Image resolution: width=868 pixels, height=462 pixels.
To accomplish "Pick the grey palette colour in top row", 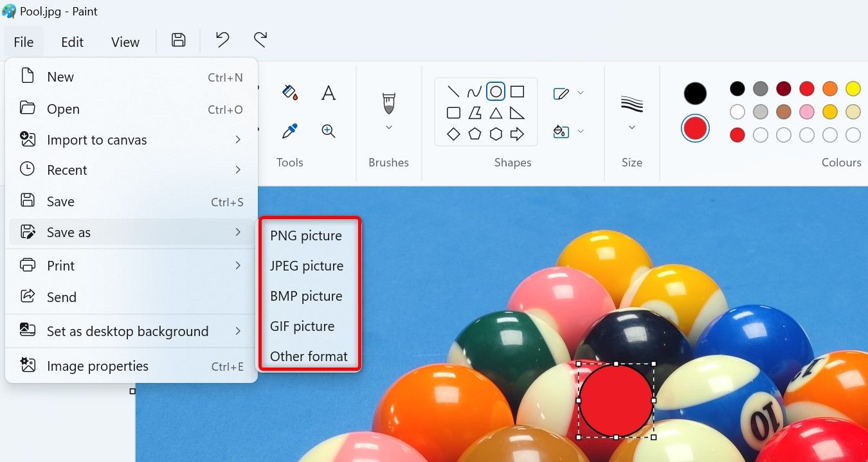I will point(761,89).
